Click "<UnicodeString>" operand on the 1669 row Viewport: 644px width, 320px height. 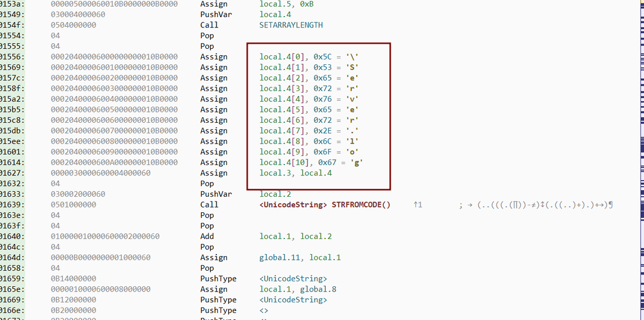click(293, 300)
